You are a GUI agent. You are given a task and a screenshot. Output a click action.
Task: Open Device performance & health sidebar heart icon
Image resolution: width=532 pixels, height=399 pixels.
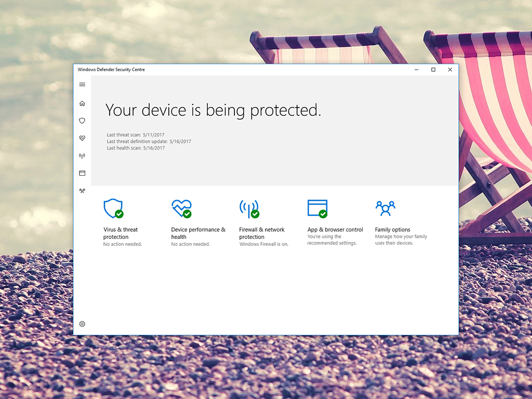click(82, 138)
